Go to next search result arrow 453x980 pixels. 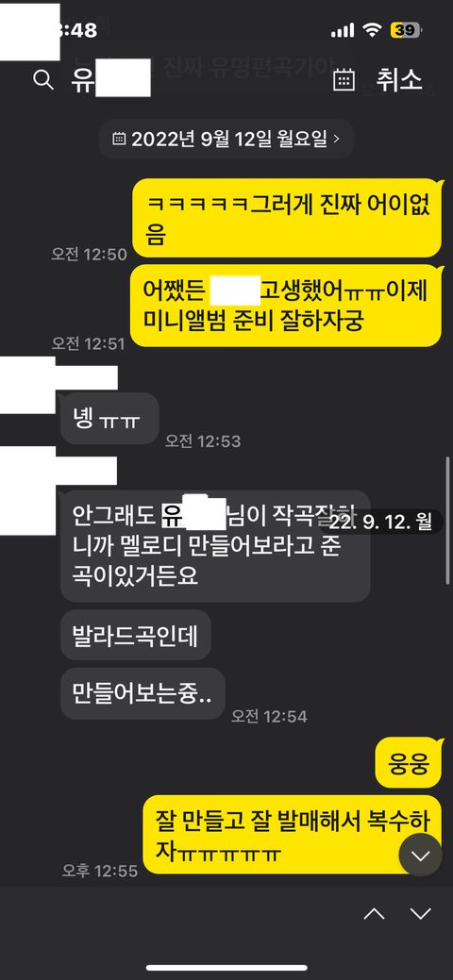(421, 914)
